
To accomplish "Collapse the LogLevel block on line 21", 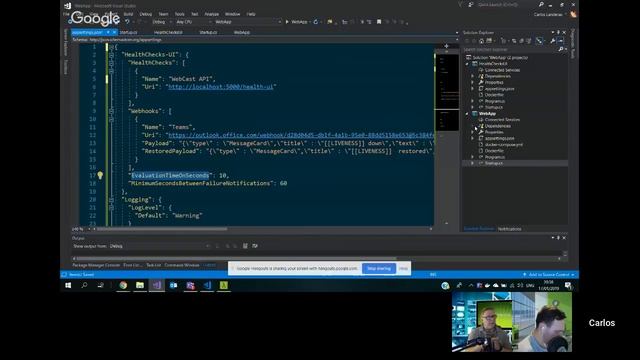I will 111,208.
